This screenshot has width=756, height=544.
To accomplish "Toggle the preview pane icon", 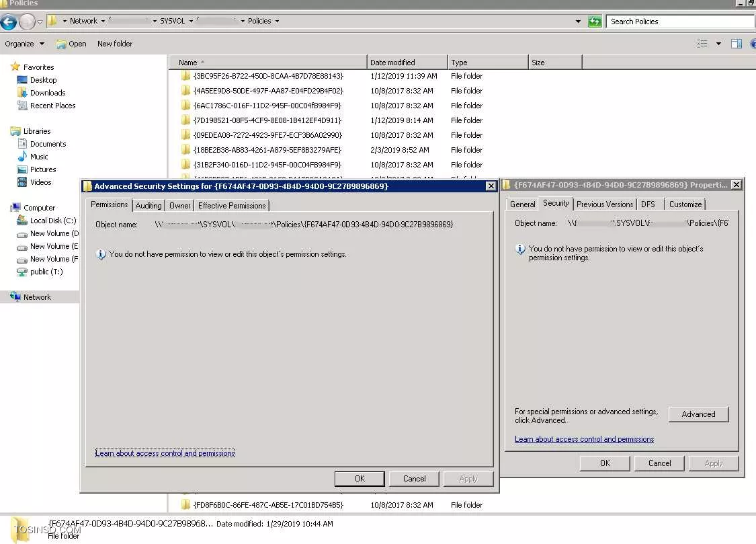I will pyautogui.click(x=737, y=44).
